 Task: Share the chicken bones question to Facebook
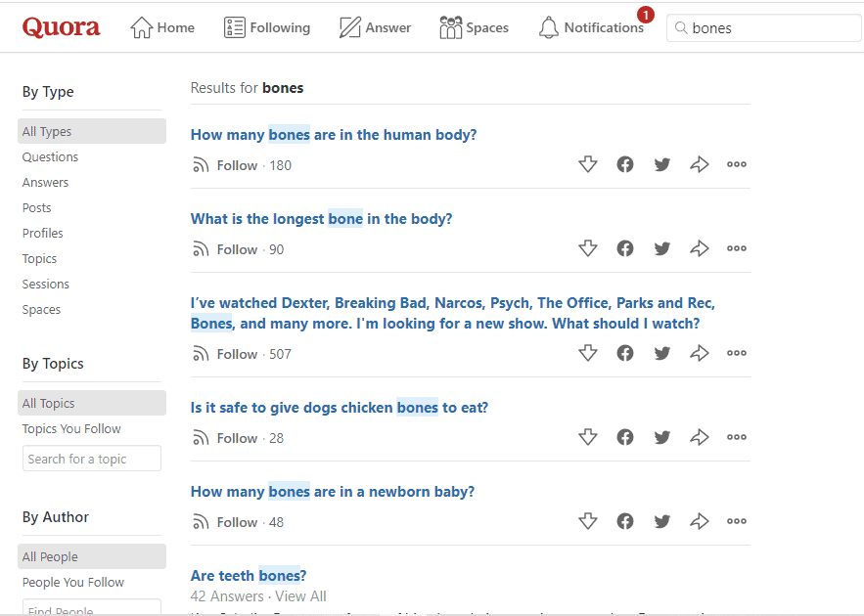pos(625,437)
